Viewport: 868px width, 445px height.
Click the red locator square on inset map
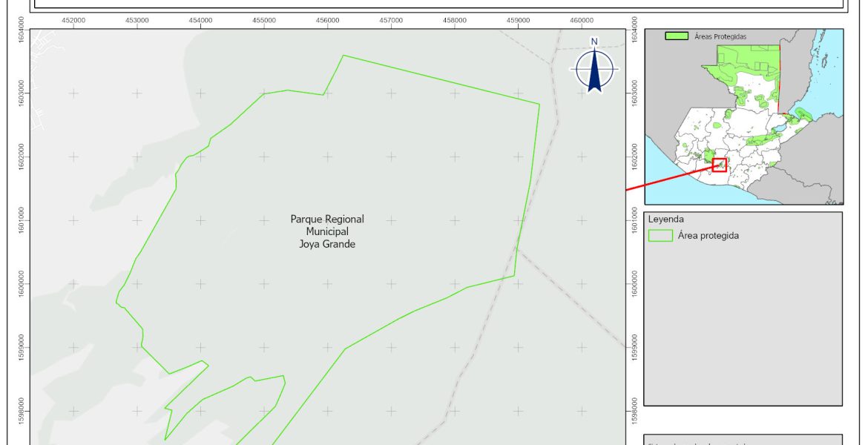(719, 165)
